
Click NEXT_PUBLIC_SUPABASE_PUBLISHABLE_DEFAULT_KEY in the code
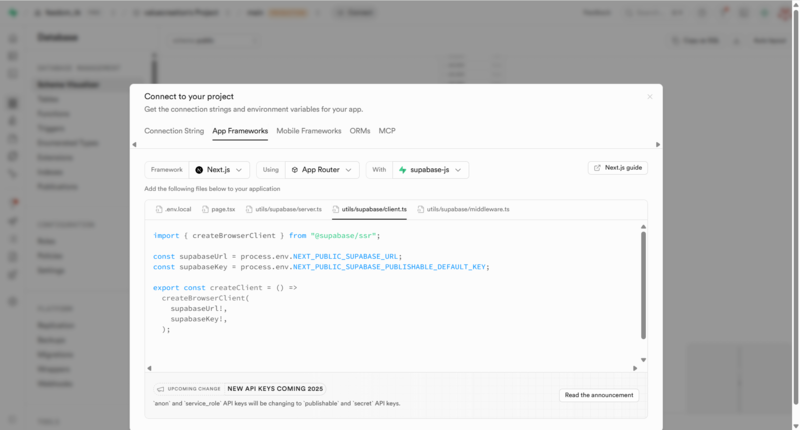[x=389, y=267]
